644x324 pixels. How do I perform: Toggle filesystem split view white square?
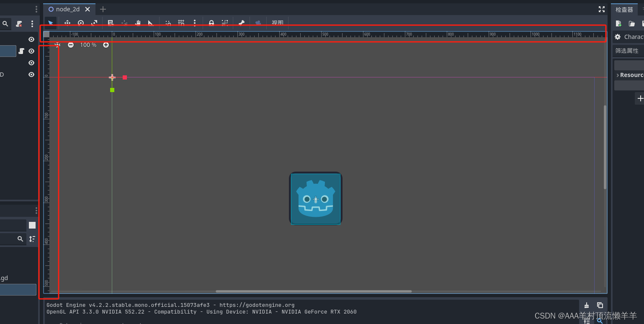point(32,225)
